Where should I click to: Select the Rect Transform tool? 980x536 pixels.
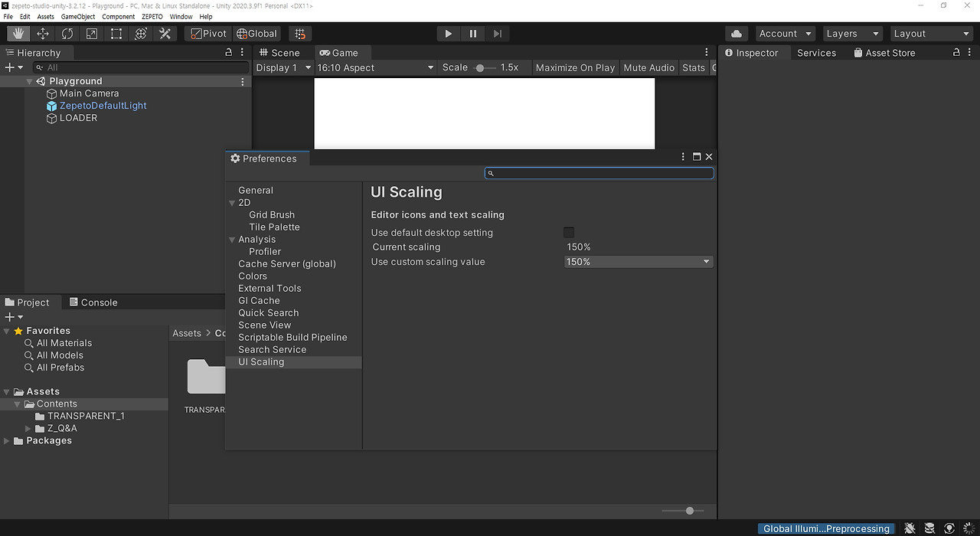coord(116,33)
